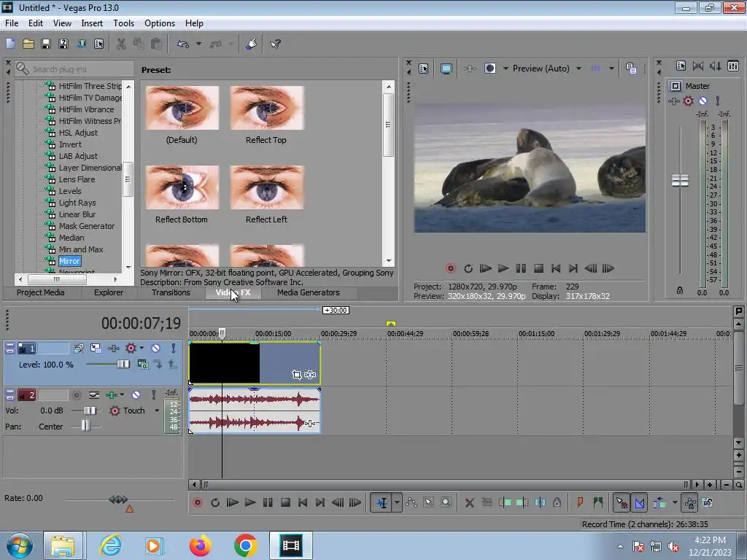Click the Undo arrow icon

[x=183, y=44]
